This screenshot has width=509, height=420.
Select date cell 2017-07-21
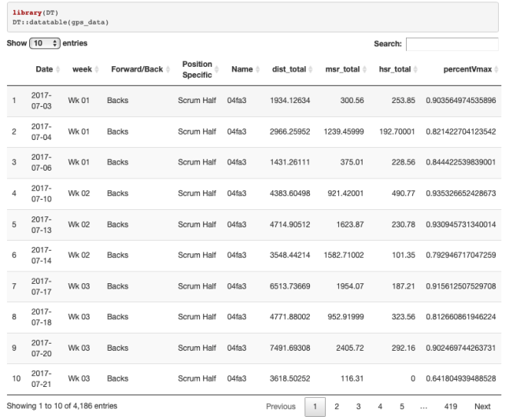point(41,378)
